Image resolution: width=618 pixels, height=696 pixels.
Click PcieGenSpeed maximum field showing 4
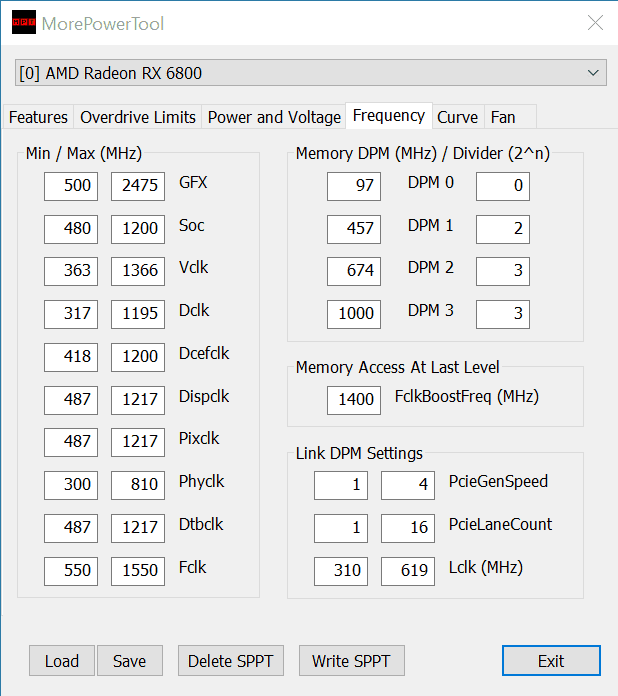(408, 485)
